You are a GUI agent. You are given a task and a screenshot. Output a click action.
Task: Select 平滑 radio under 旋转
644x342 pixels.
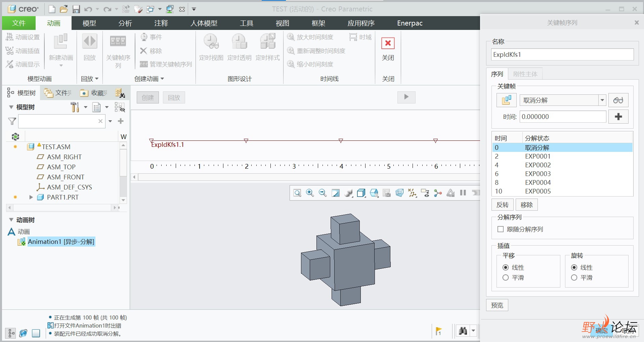point(574,277)
